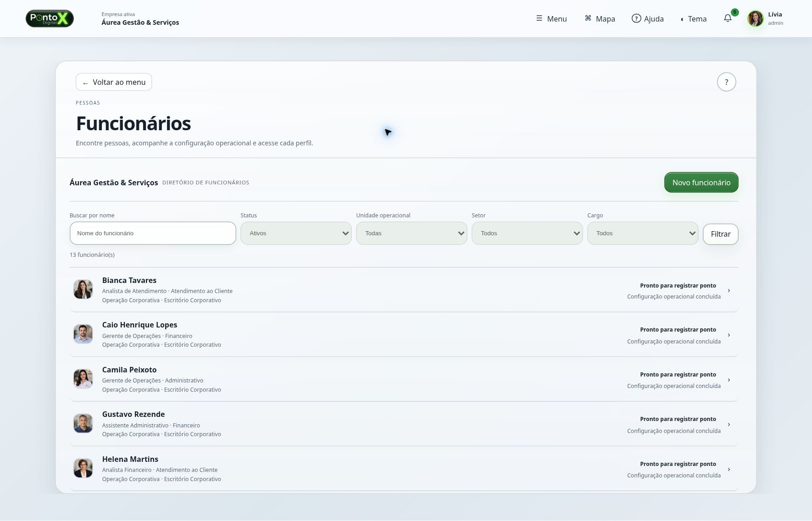Click the chevron arrow on Gustavo Rezende's row
This screenshot has height=521, width=812.
(x=729, y=425)
